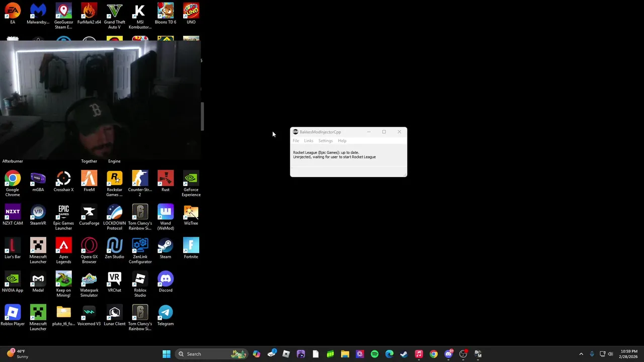644x362 pixels.
Task: Open ZenLink Configurator shortcut
Action: [x=140, y=251]
